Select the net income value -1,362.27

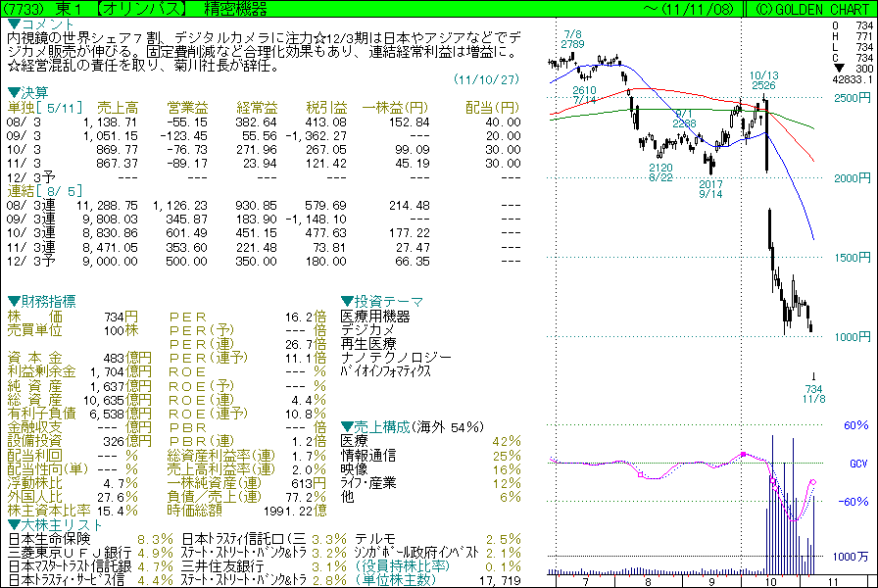tap(316, 135)
